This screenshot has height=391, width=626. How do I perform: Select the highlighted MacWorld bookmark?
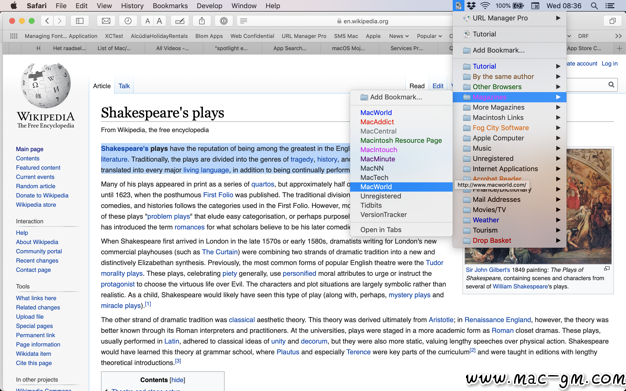coord(401,187)
